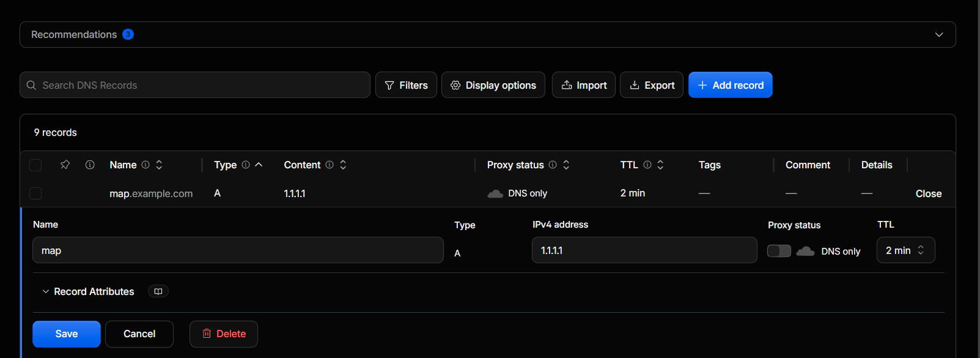Image resolution: width=980 pixels, height=358 pixels.
Task: Click the 1.1.1.1 content cell in row
Action: pyautogui.click(x=295, y=193)
